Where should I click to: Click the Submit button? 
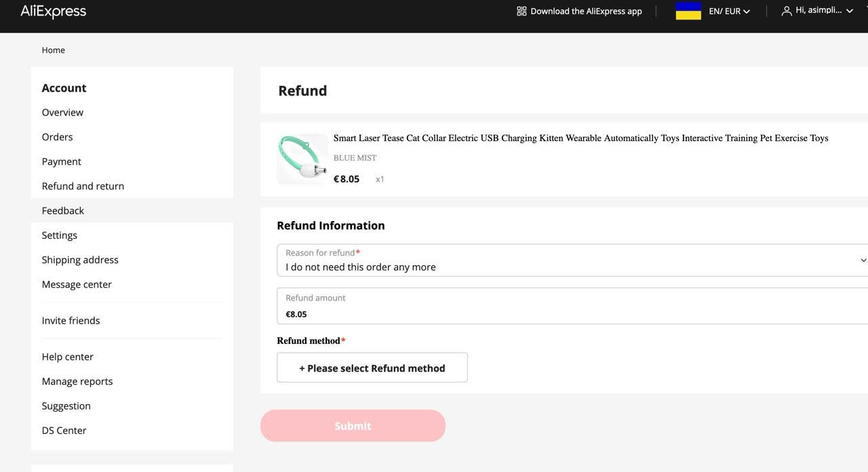(x=353, y=426)
